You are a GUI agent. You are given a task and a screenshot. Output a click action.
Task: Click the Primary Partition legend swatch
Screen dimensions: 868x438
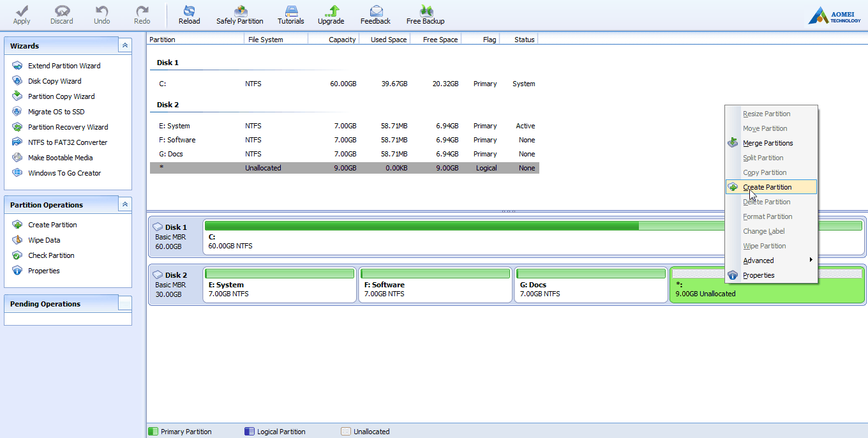point(153,432)
